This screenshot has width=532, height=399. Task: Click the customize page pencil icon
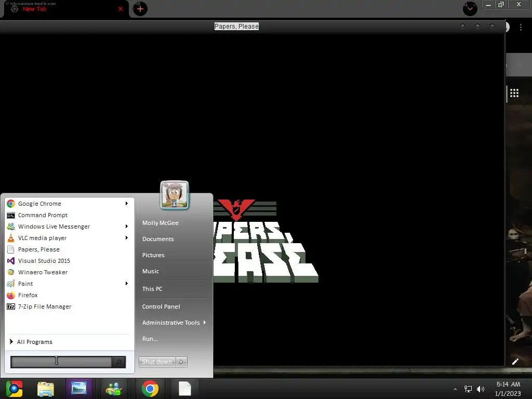[x=515, y=362]
